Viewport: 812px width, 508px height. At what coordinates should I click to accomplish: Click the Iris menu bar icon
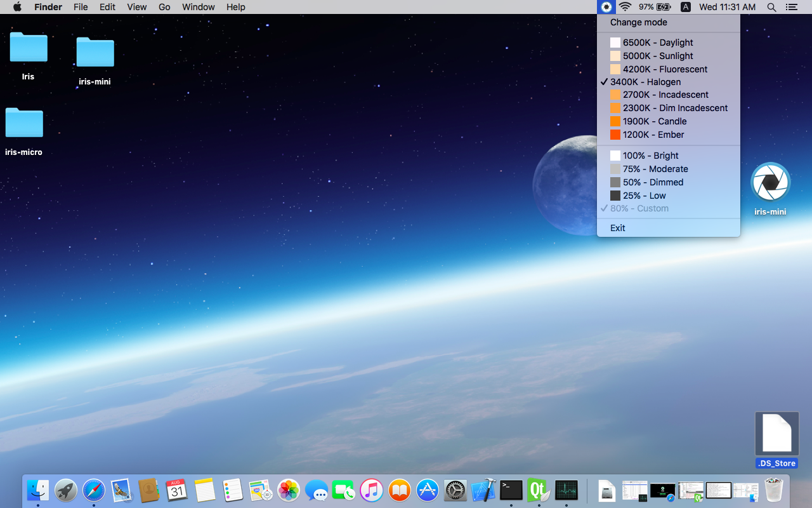[606, 7]
